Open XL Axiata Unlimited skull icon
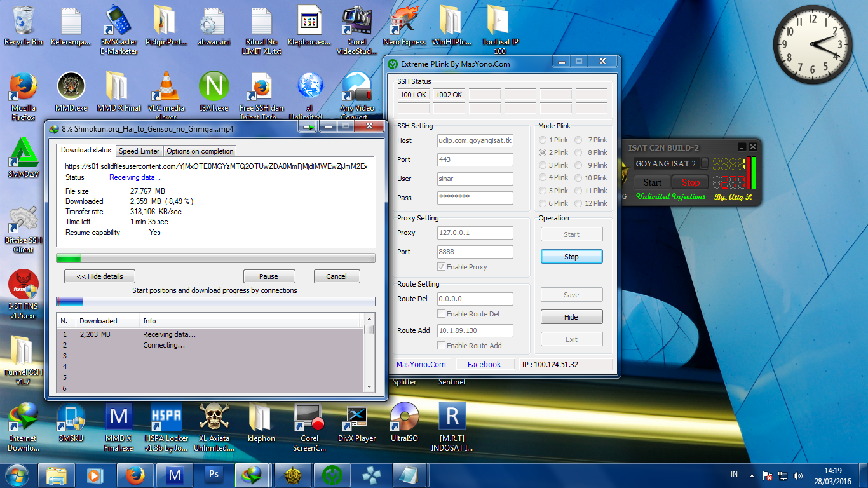 pyautogui.click(x=214, y=427)
